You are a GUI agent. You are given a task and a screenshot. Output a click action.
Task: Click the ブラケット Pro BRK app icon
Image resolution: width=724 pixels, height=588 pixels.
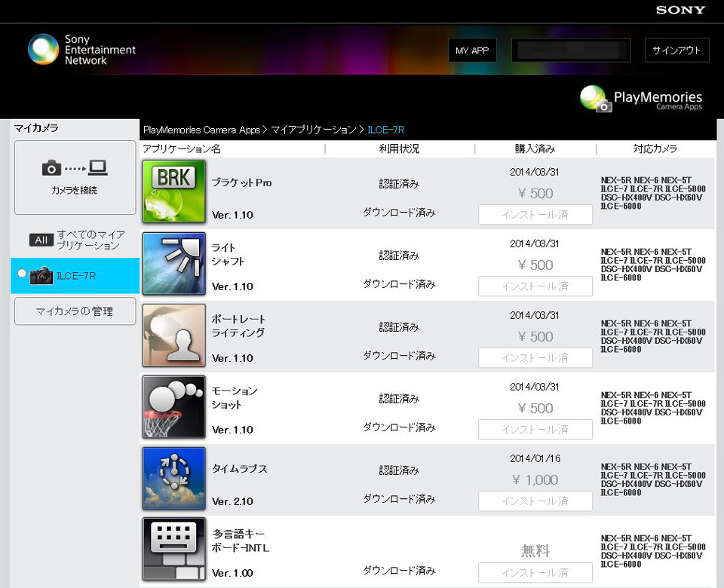[174, 191]
